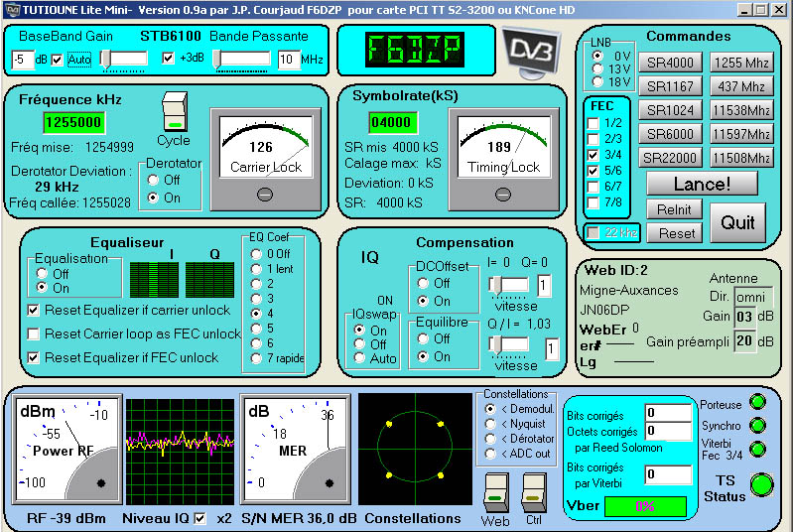This screenshot has height=532, width=793.
Task: Toggle the Auto gain checkbox
Action: coord(58,60)
